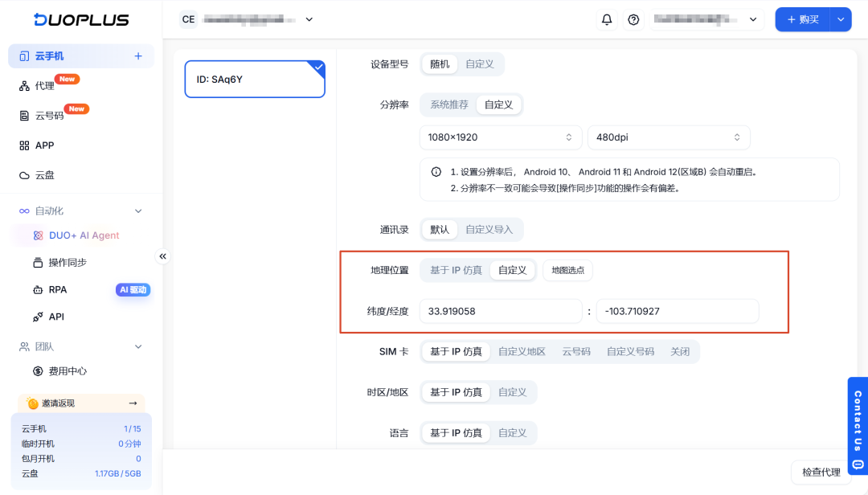Open help question mark icon
Image resolution: width=868 pixels, height=495 pixels.
[x=633, y=19]
